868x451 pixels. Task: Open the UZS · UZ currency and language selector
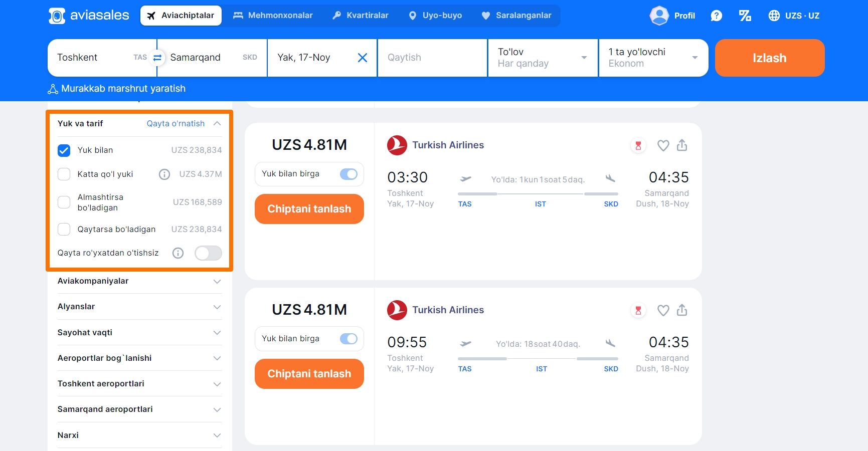[794, 16]
